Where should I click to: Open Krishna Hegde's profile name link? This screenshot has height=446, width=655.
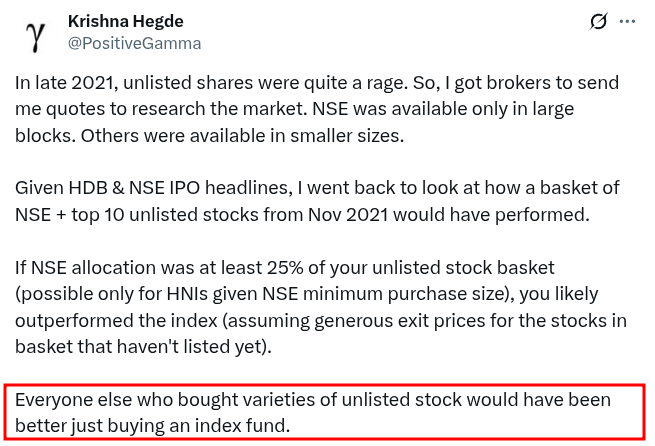125,21
